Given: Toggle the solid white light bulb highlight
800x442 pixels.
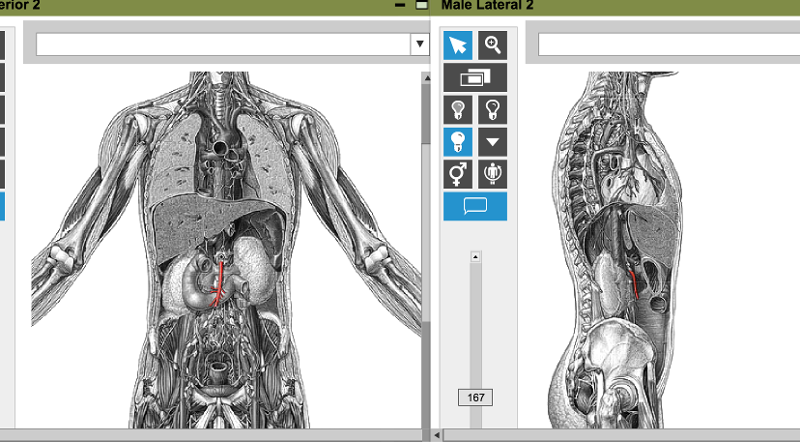Looking at the screenshot, I should pyautogui.click(x=458, y=142).
